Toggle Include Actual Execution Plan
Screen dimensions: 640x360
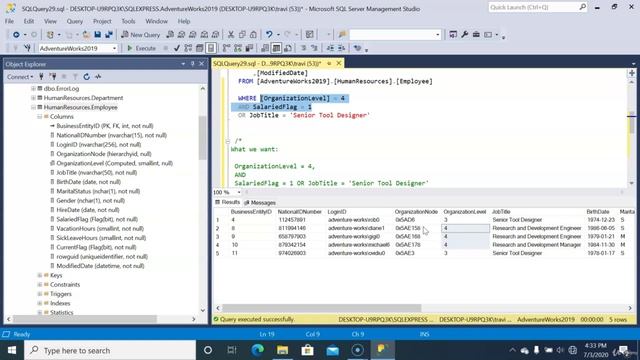point(227,48)
